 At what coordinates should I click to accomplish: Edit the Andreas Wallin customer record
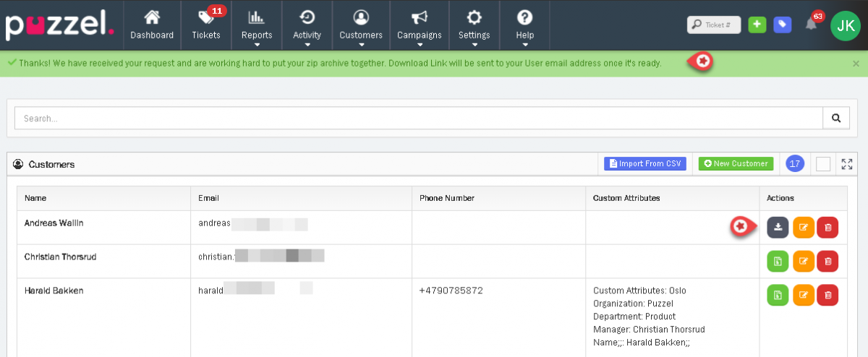(x=804, y=228)
